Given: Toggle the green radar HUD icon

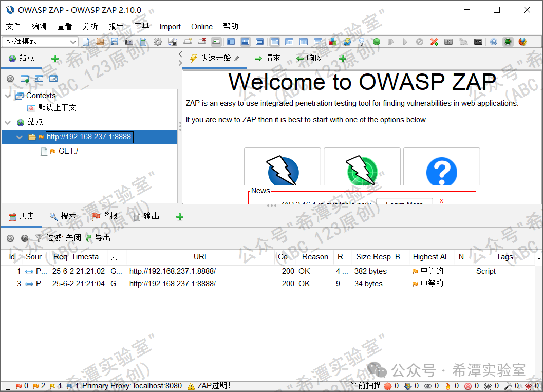Looking at the screenshot, I should pos(508,42).
